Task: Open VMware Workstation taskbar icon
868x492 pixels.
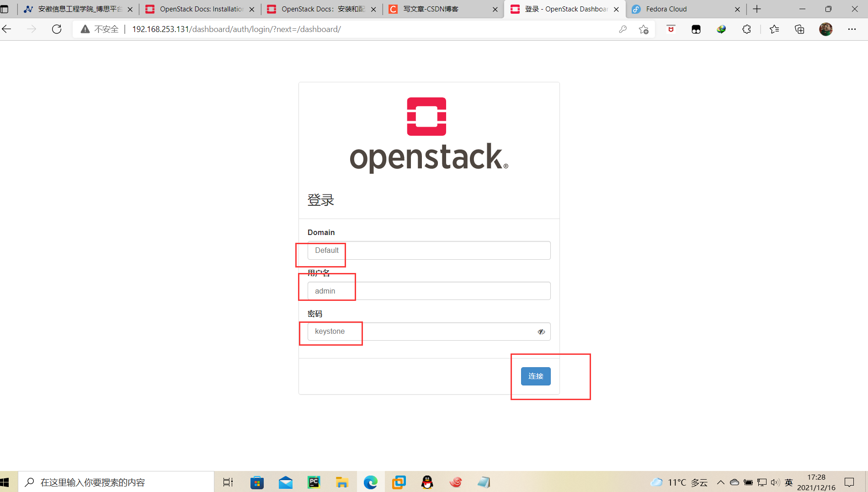Action: (x=399, y=482)
